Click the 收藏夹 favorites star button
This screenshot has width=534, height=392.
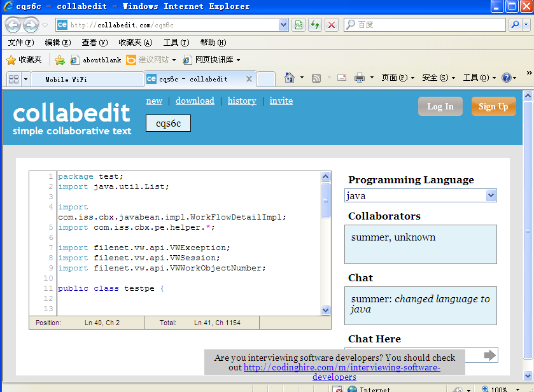coord(24,60)
